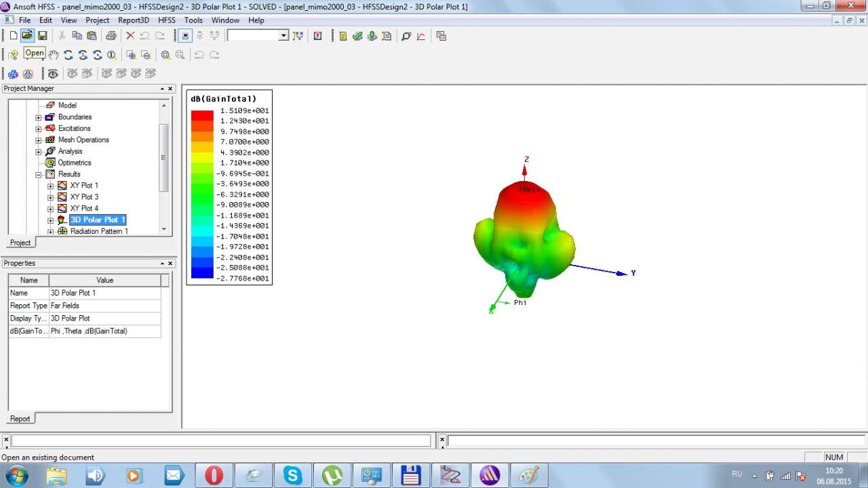Open the Report3D menu
Image resolution: width=868 pixels, height=488 pixels.
(133, 20)
